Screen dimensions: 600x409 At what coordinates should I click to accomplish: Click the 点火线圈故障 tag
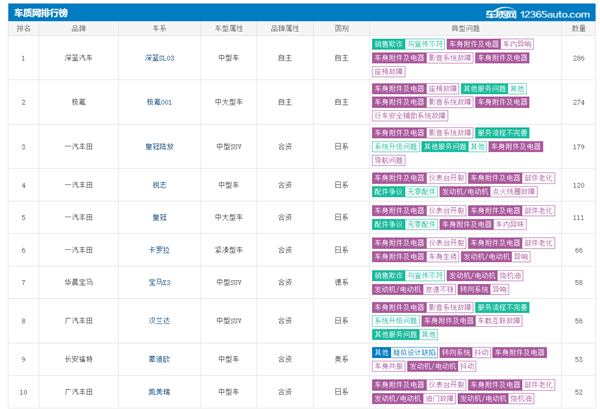coord(514,191)
